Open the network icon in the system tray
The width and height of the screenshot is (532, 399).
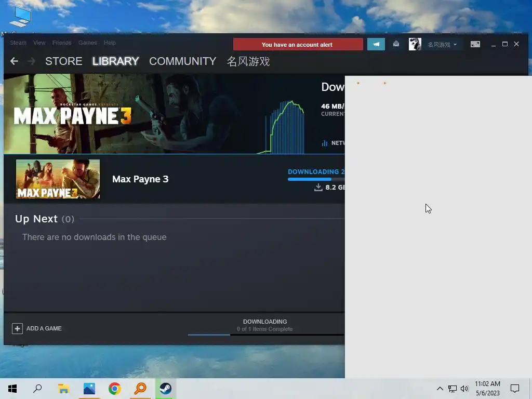[x=452, y=389]
